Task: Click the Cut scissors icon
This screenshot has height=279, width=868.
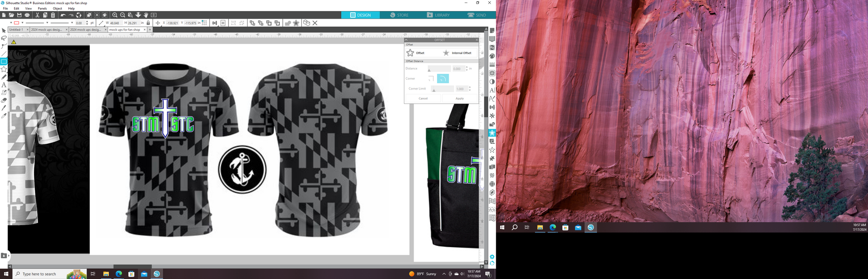Action: pos(37,15)
